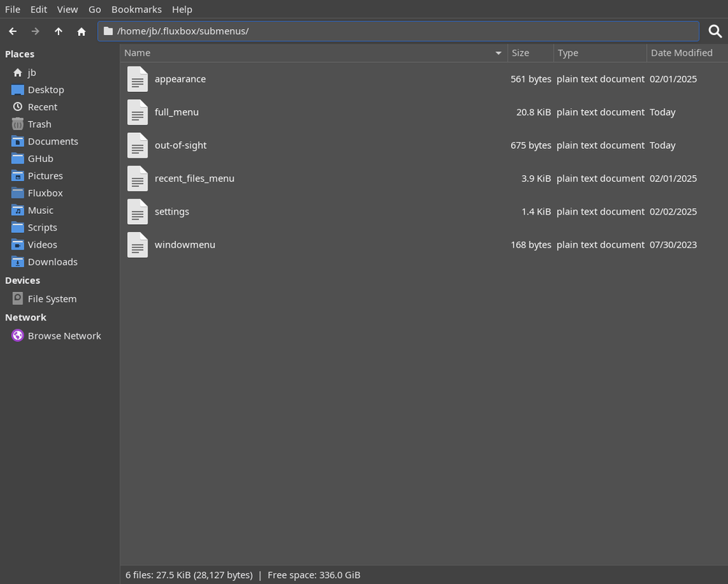Sort files by Type column
Image resolution: width=728 pixels, height=584 pixels.
[600, 53]
